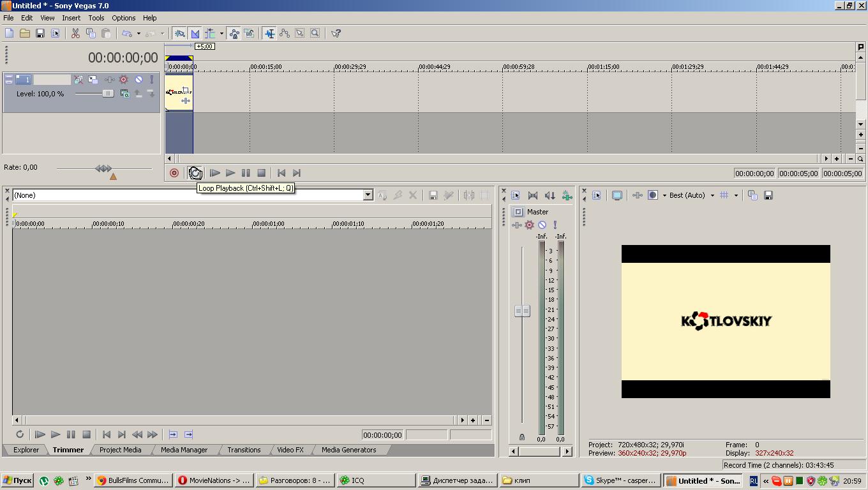Toggle Enable Snapping in the main toolbar
The image size is (868, 490).
[180, 33]
